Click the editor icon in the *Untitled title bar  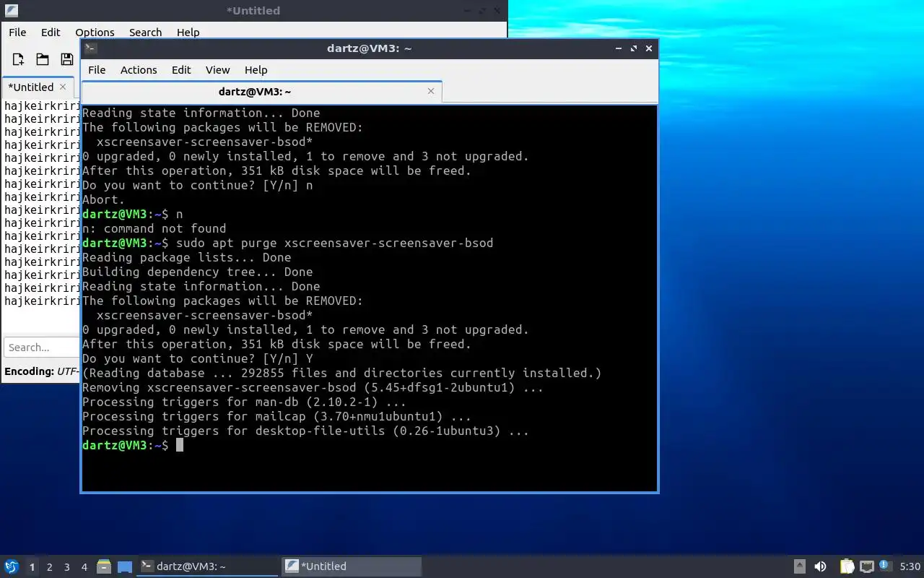pyautogui.click(x=11, y=10)
